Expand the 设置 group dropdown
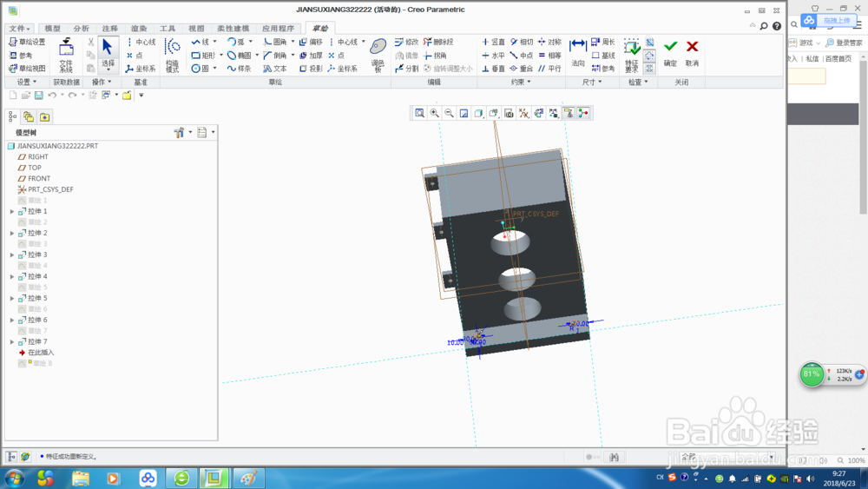Viewport: 868px width, 489px height. click(x=27, y=82)
